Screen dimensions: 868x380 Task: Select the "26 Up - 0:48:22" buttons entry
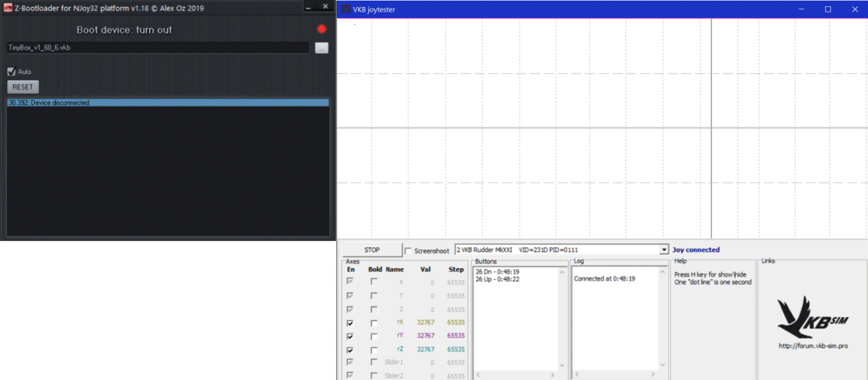(497, 279)
